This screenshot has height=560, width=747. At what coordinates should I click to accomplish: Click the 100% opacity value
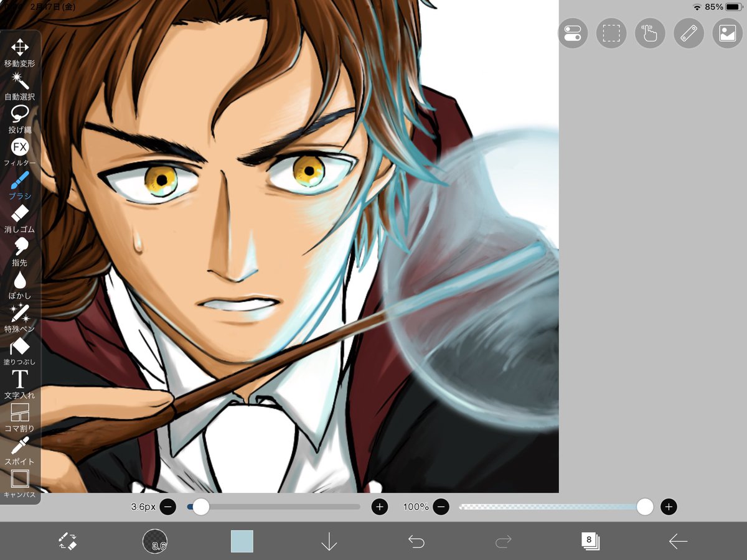point(416,507)
